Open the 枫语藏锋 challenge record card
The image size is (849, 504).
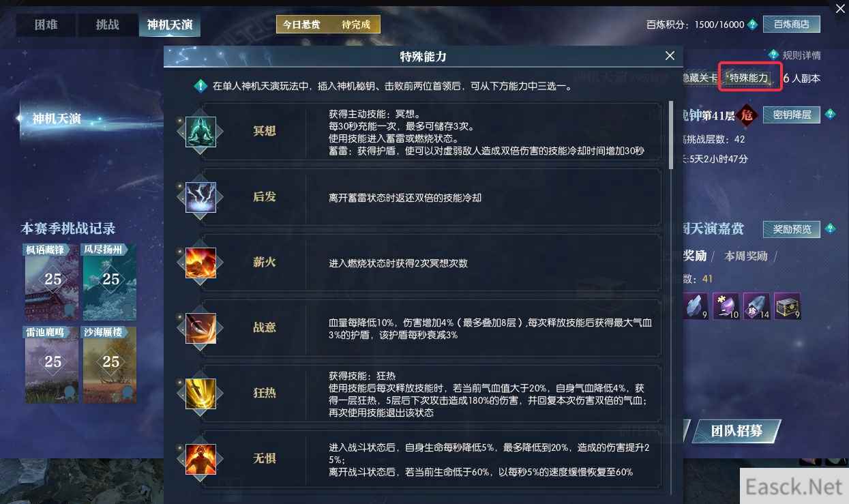click(52, 282)
